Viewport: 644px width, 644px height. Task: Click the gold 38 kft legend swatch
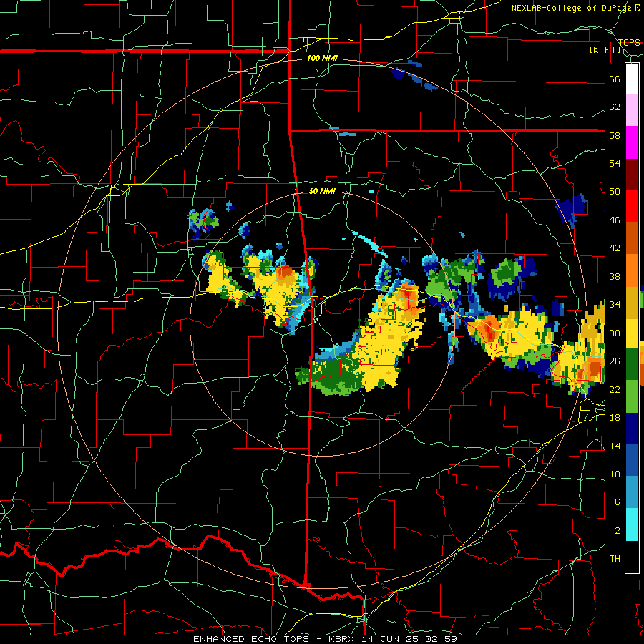[x=632, y=303]
